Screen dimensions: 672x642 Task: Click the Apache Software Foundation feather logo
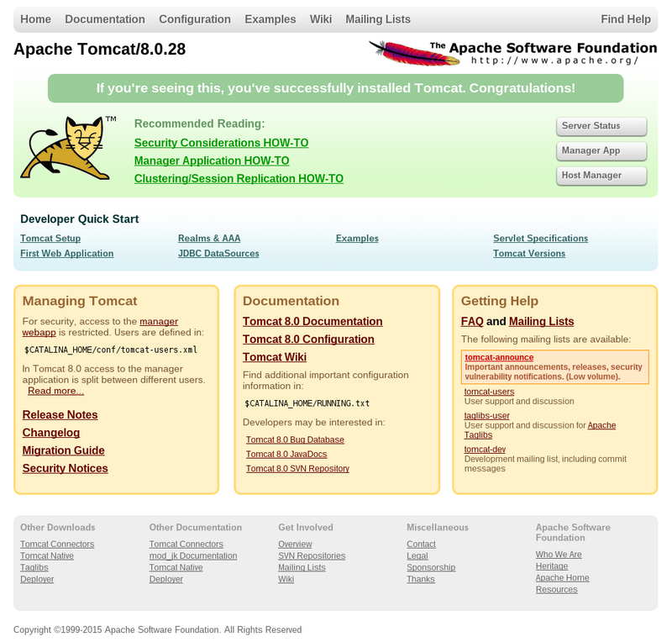pos(512,53)
